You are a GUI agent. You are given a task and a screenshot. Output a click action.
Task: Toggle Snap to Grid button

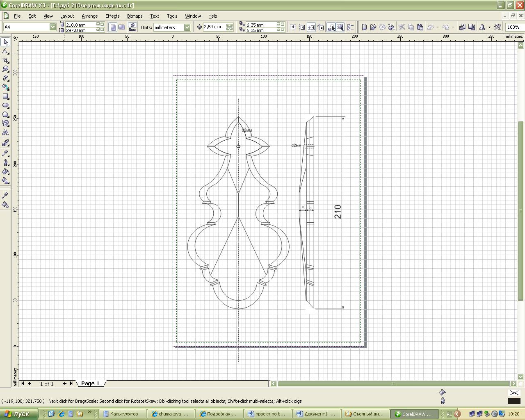click(293, 27)
